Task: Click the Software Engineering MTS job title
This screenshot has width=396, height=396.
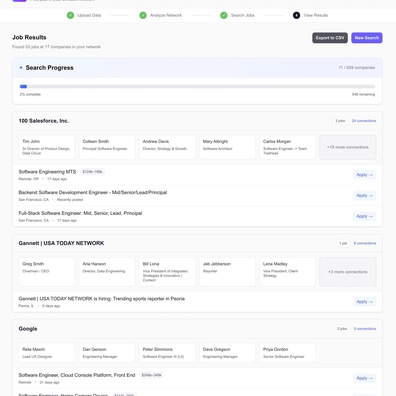Action: tap(47, 172)
